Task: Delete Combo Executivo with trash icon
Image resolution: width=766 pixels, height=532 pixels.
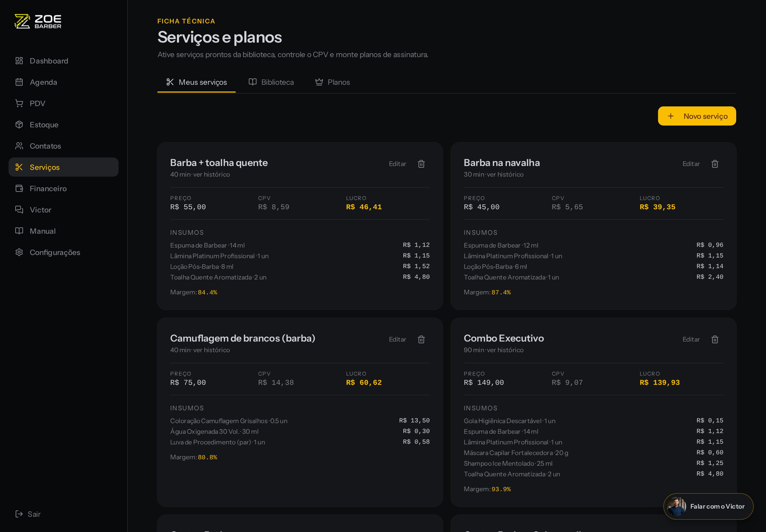Action: pos(715,339)
